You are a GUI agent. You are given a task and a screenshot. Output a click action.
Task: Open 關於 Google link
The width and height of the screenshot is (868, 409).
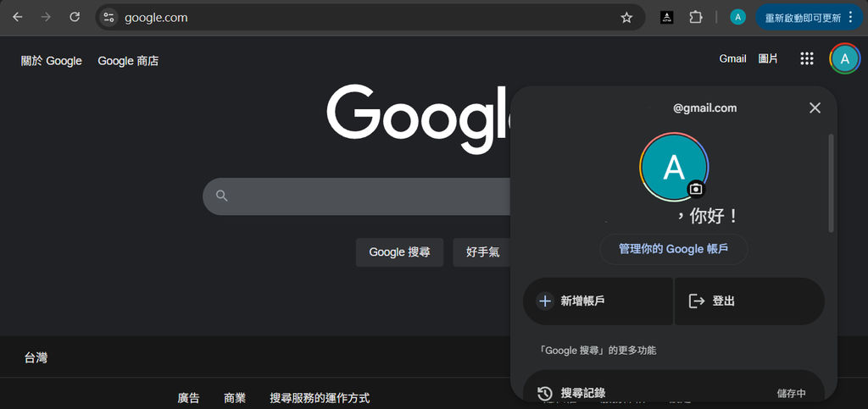[52, 61]
